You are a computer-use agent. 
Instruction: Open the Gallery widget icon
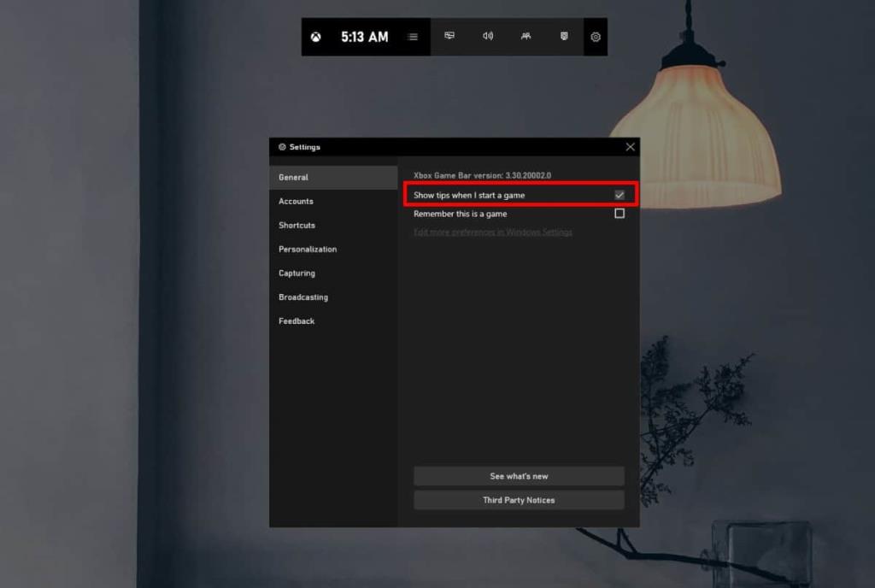coord(564,37)
